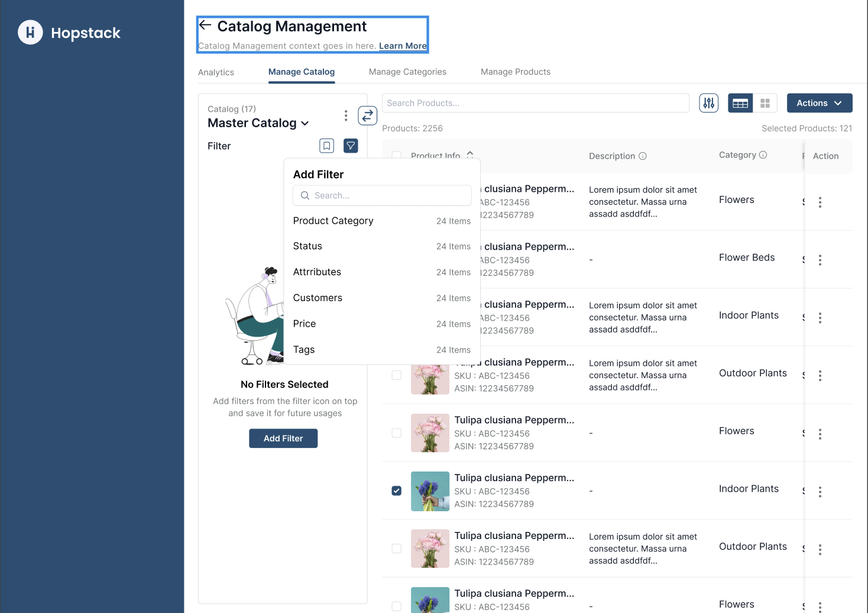Sort by the Product Info column arrow

(470, 154)
